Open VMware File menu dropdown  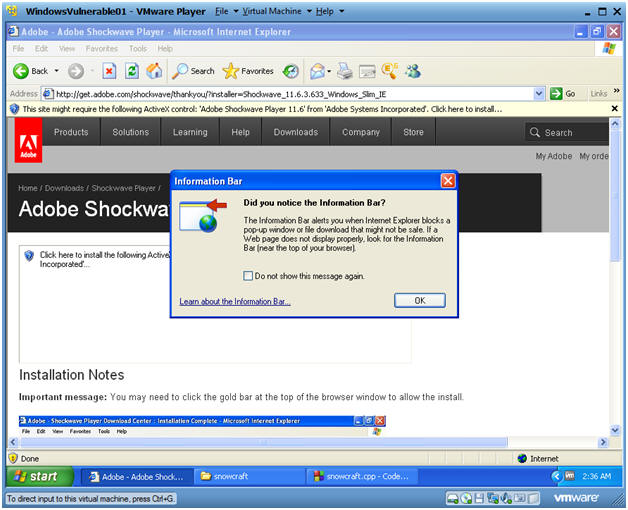tap(227, 11)
